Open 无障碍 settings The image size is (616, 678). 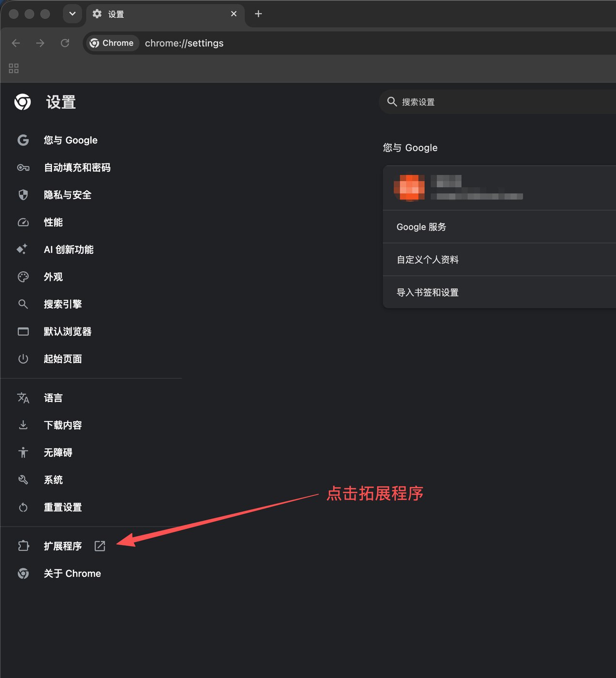[58, 452]
